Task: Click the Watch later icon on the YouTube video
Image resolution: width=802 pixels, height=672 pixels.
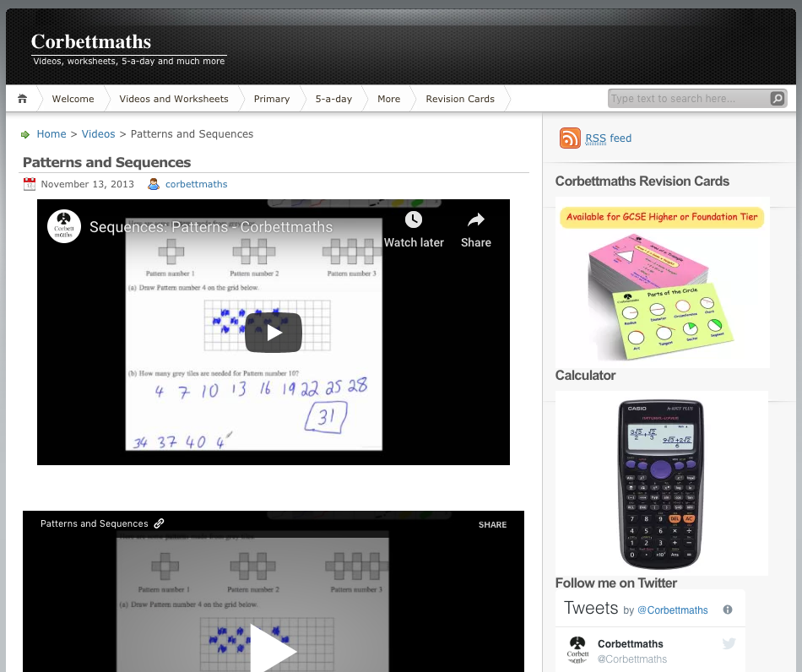Action: [414, 219]
